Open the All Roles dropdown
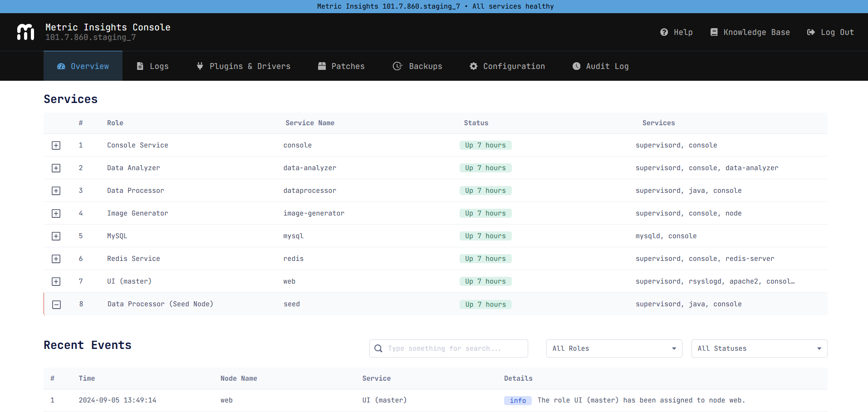868x412 pixels. (x=614, y=348)
